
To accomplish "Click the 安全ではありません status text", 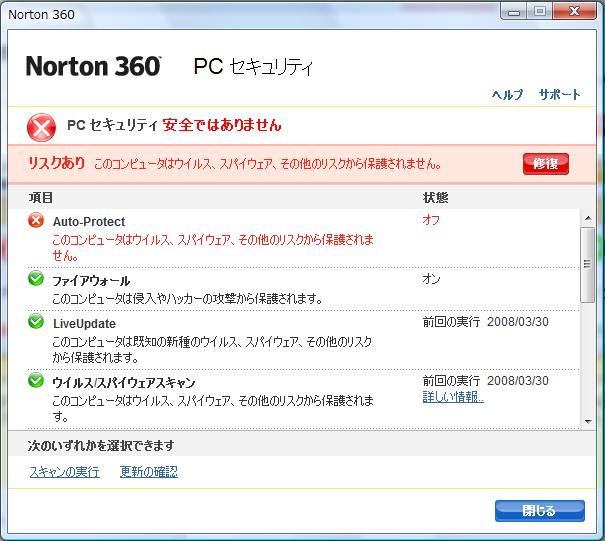I will tap(222, 125).
